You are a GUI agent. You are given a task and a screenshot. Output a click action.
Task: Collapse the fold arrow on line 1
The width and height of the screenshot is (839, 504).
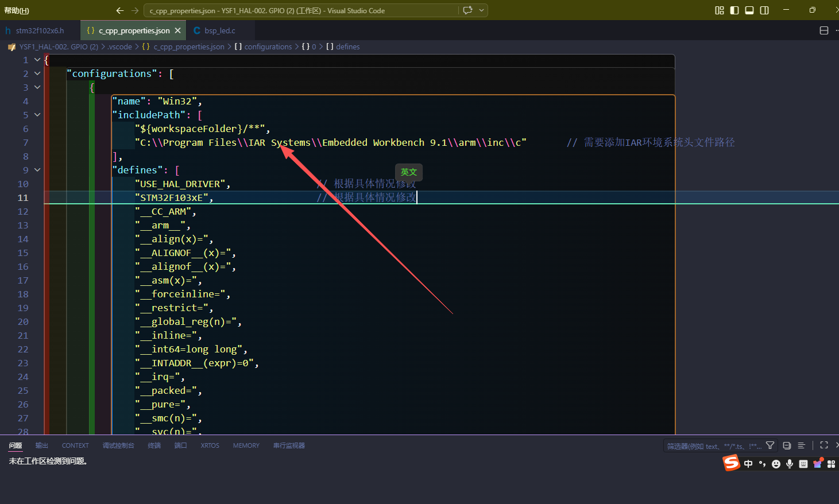coord(37,60)
